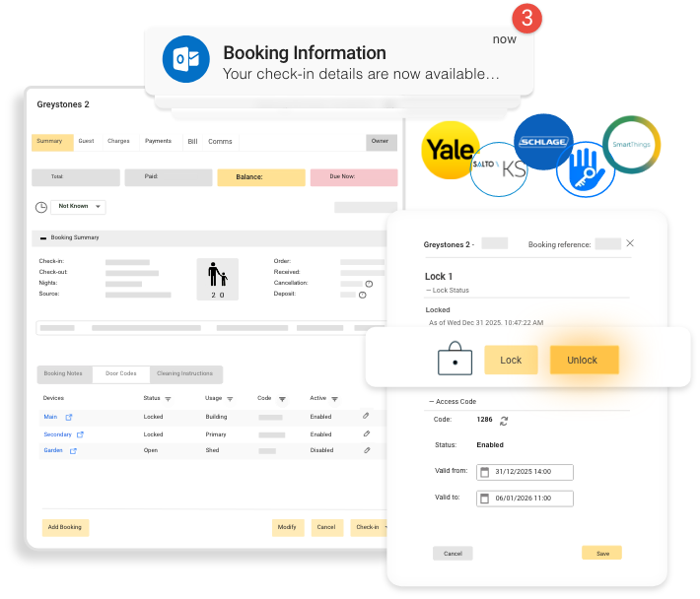The image size is (700, 599).
Task: Click Cancel in the Lock 1 dialog
Action: pos(453,554)
